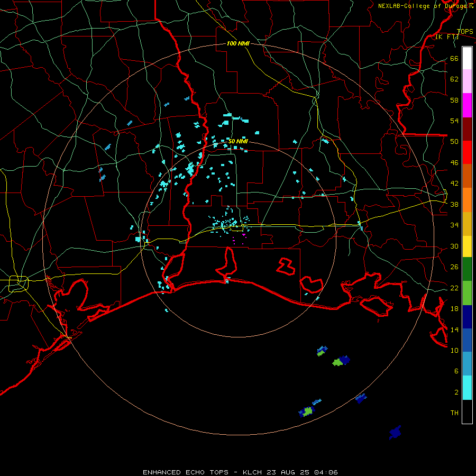Click the navy echo blob near the chart's lower right corner

coord(395,433)
